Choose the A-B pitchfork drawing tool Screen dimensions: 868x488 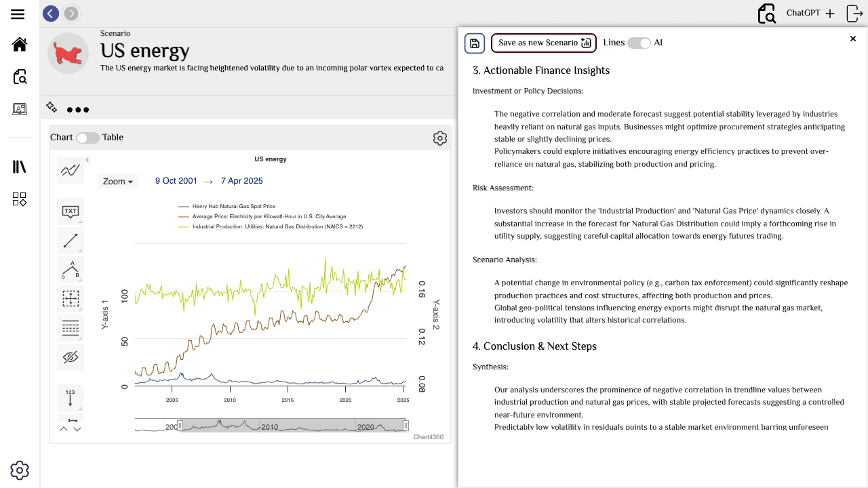(x=71, y=270)
